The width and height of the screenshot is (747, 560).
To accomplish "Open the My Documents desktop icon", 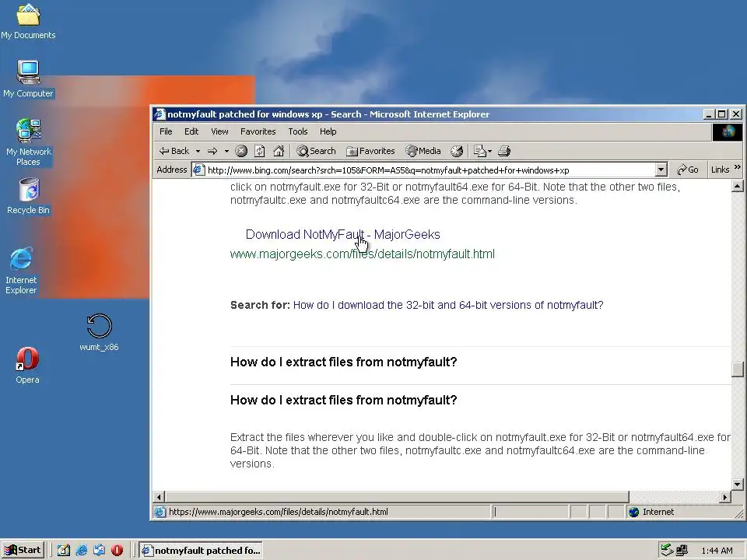I will 28,22.
